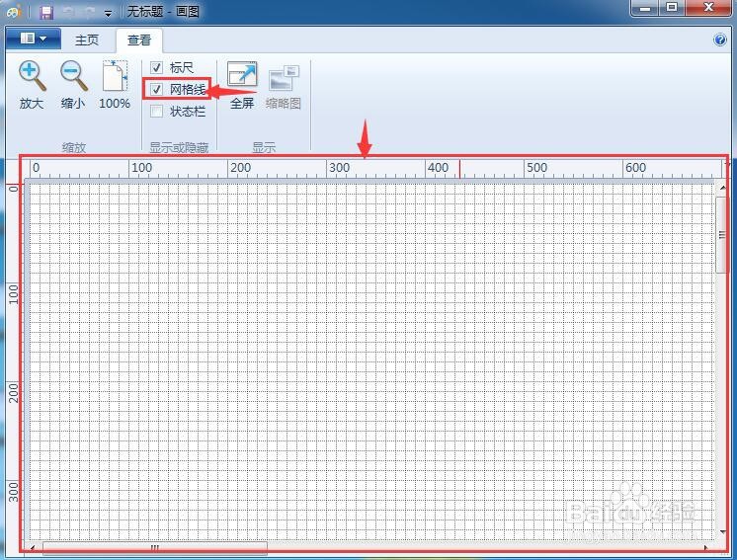Enable the 状态栏 status bar checkbox

(156, 111)
